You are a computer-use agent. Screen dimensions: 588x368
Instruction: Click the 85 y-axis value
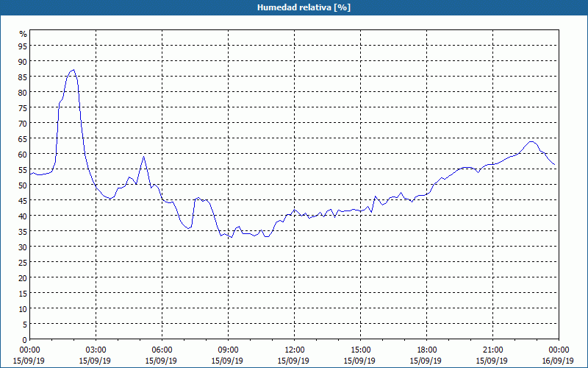click(x=23, y=77)
